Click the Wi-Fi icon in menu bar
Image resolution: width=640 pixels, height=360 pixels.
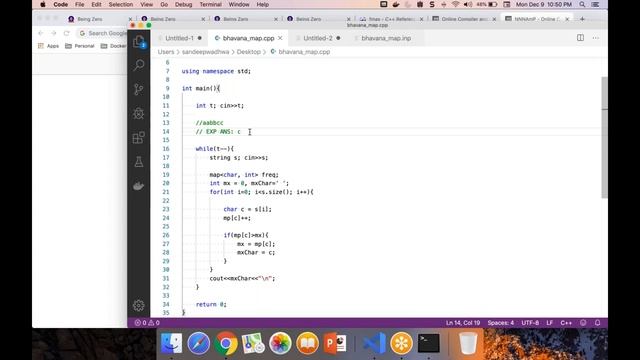point(456,4)
